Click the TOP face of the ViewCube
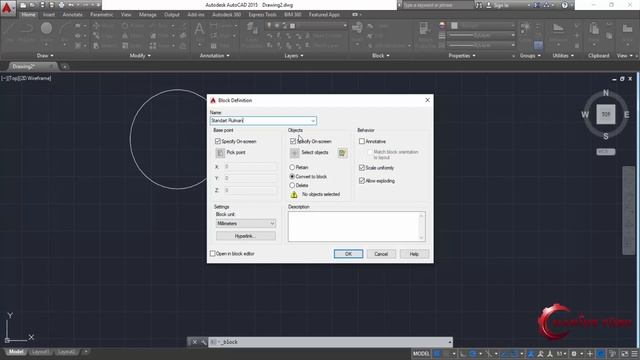 606,115
